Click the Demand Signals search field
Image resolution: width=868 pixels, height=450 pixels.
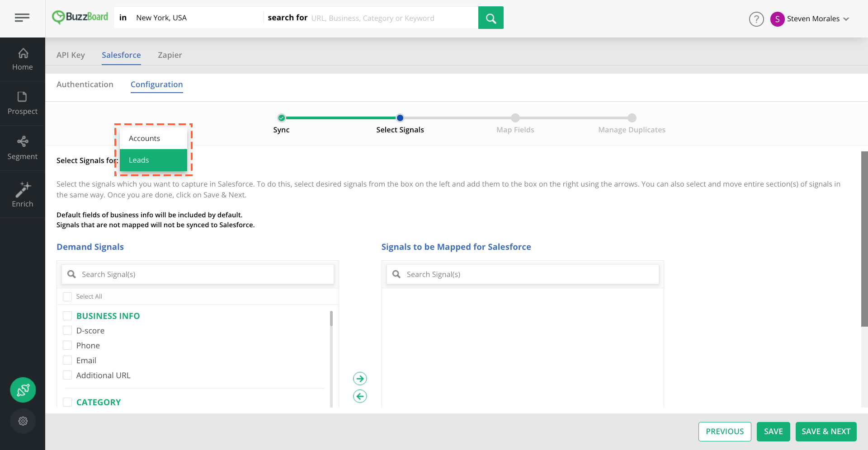point(198,274)
